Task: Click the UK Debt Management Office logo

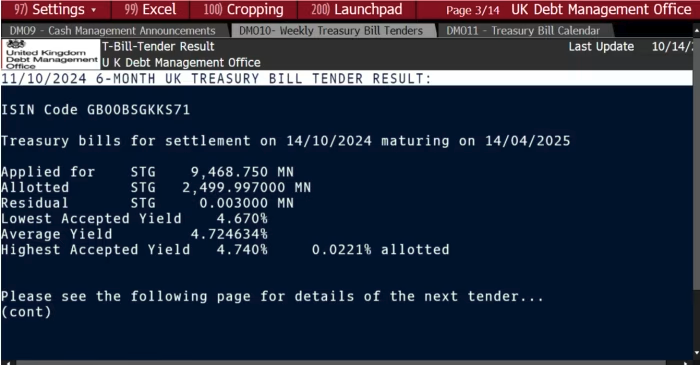Action: (x=51, y=54)
